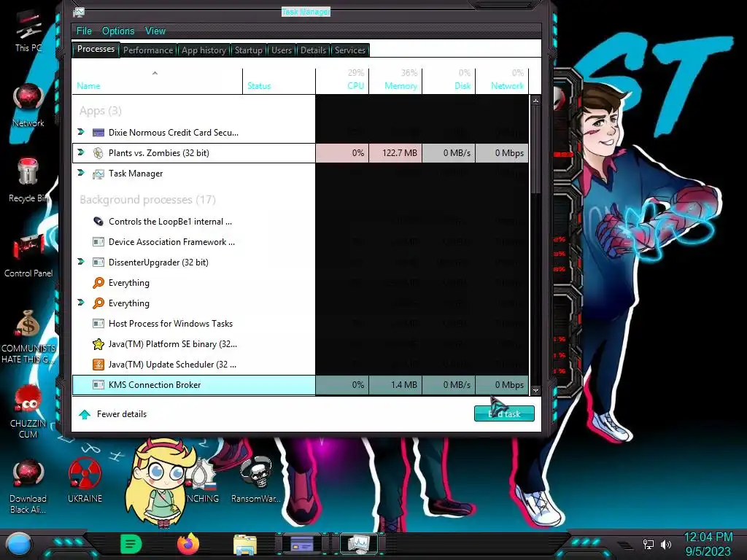Open the green notes app on taskbar
The width and height of the screenshot is (747, 560).
pyautogui.click(x=131, y=544)
